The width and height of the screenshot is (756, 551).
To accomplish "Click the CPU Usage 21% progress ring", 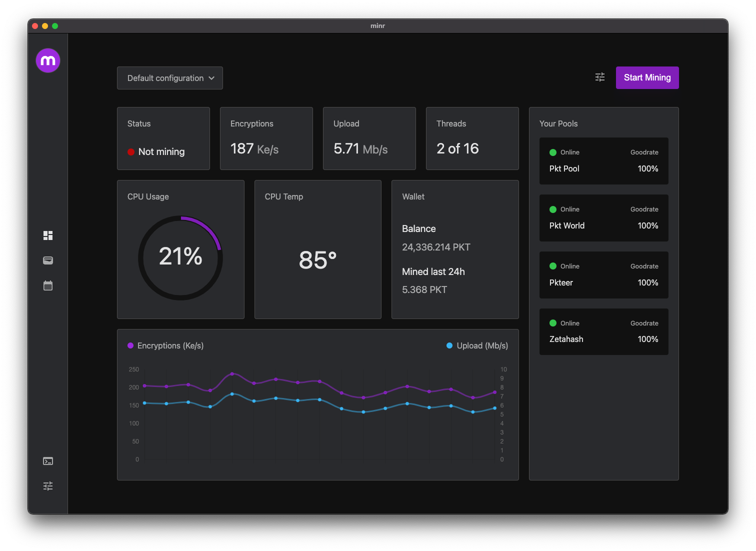I will (180, 257).
